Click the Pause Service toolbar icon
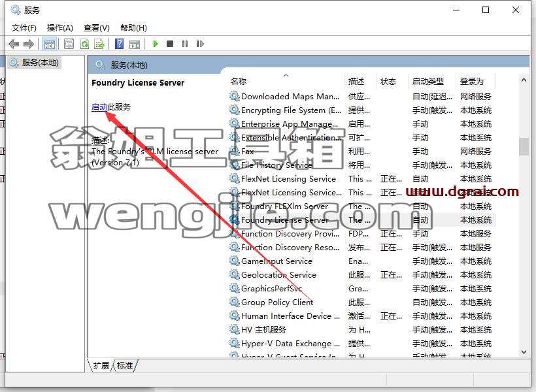536x392 pixels. tap(185, 44)
